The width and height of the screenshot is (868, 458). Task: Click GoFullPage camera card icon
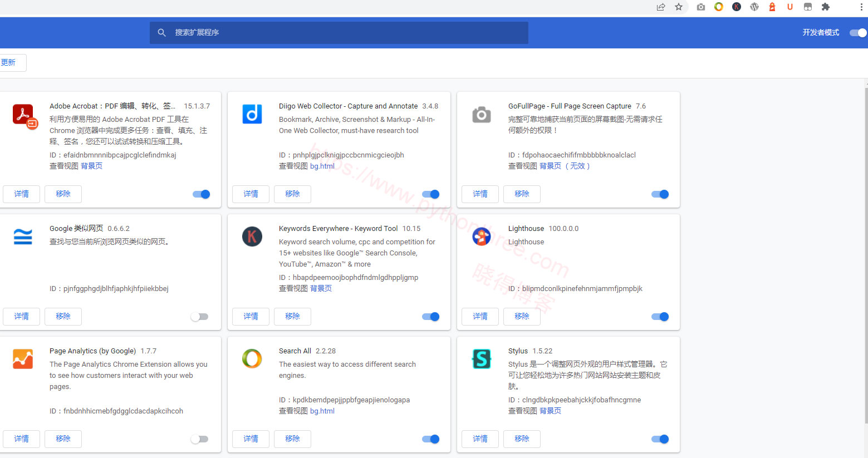point(482,114)
